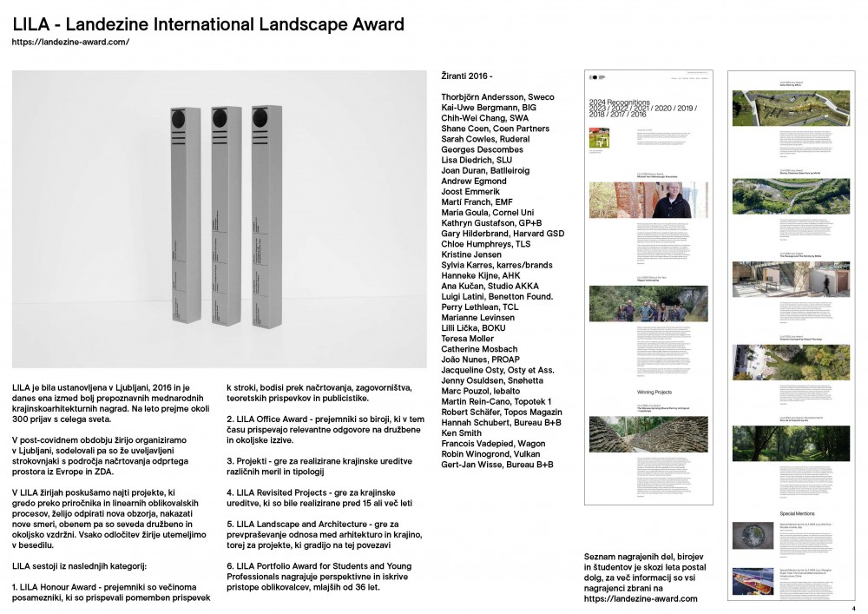Image resolution: width=868 pixels, height=614 pixels.
Task: Click the aerial building and trees image
Action: [x=791, y=361]
